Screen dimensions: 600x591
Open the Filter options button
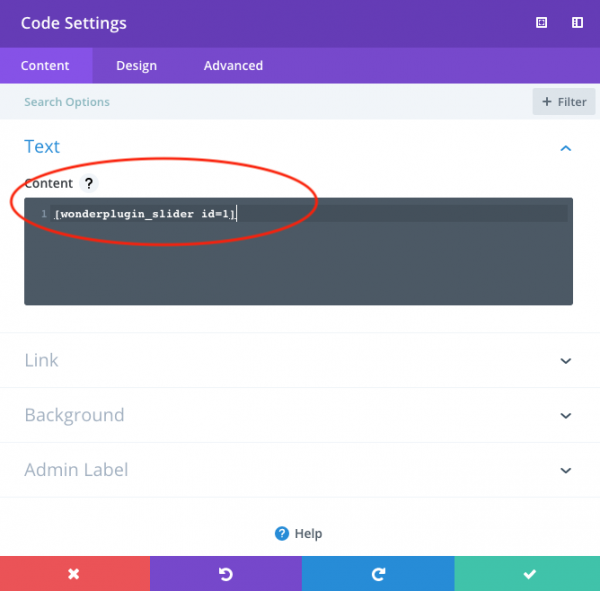pos(564,102)
